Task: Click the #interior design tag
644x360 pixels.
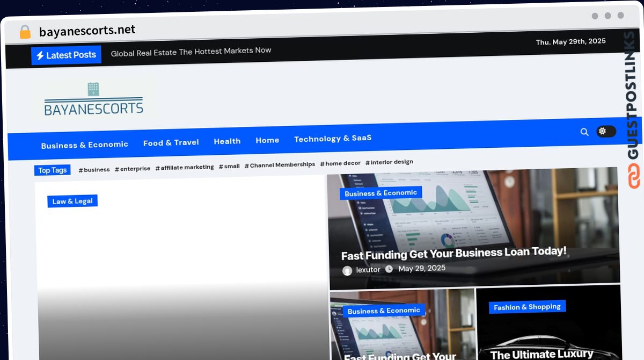Action: pyautogui.click(x=389, y=162)
